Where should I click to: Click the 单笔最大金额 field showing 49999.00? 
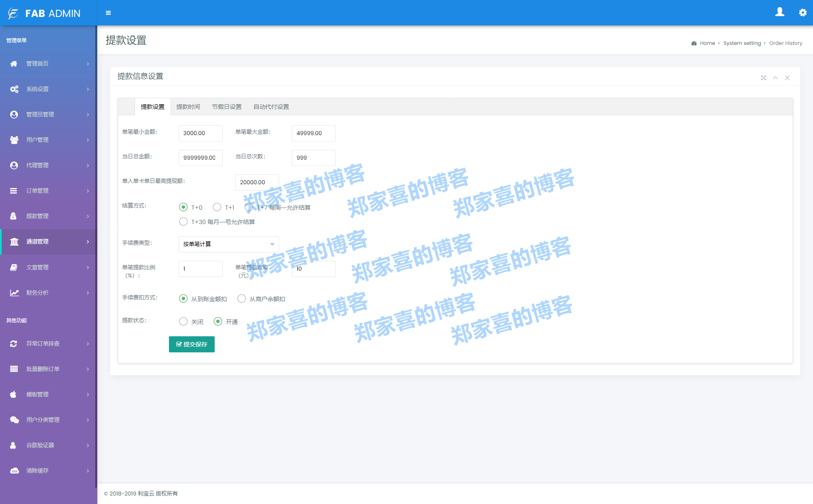point(314,133)
